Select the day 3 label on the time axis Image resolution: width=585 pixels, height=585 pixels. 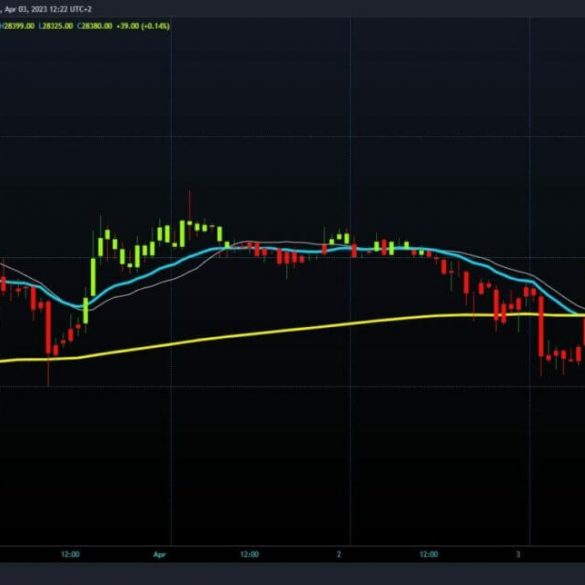coord(518,554)
